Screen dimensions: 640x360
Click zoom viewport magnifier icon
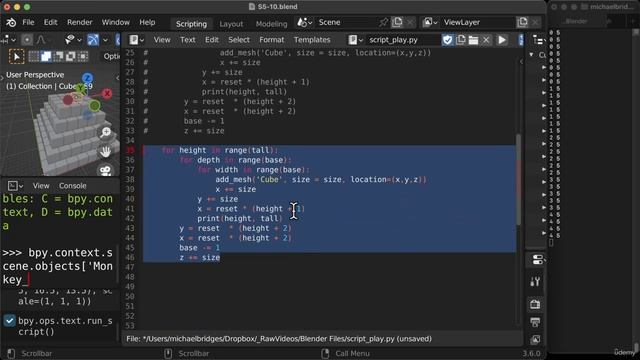click(x=106, y=132)
